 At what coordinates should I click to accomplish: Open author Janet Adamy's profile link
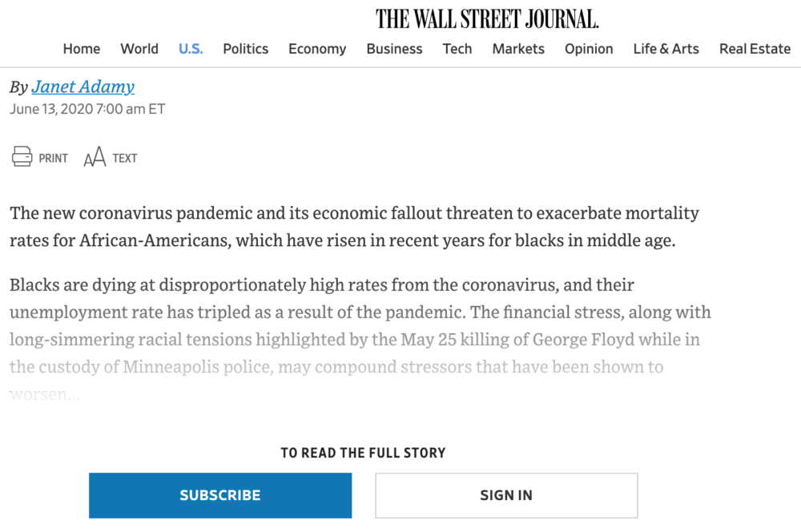83,87
